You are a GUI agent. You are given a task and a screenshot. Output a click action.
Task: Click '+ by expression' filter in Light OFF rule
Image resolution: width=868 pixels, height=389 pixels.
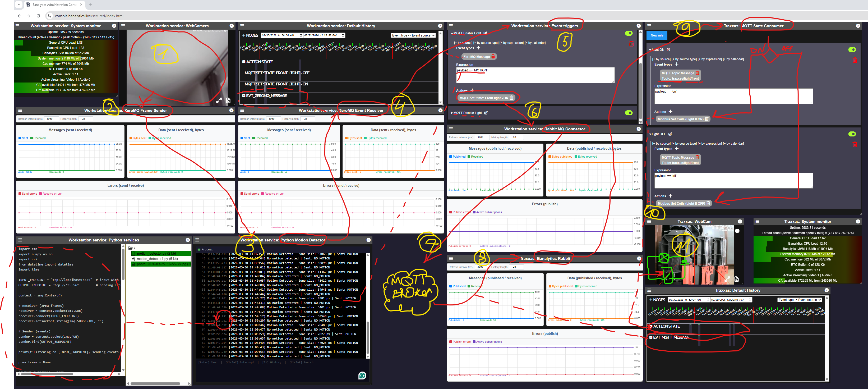710,144
